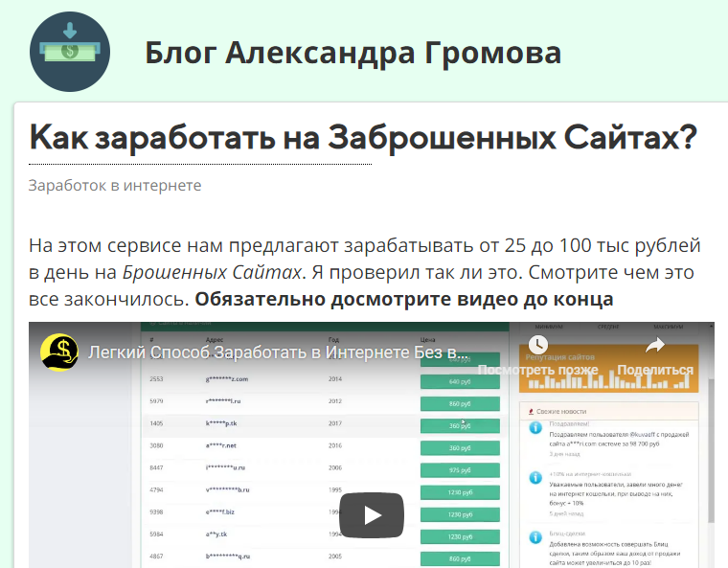Viewport: 728px width, 568px height.
Task: Click the info icon beside "Поздравляем!" news
Action: [x=535, y=428]
